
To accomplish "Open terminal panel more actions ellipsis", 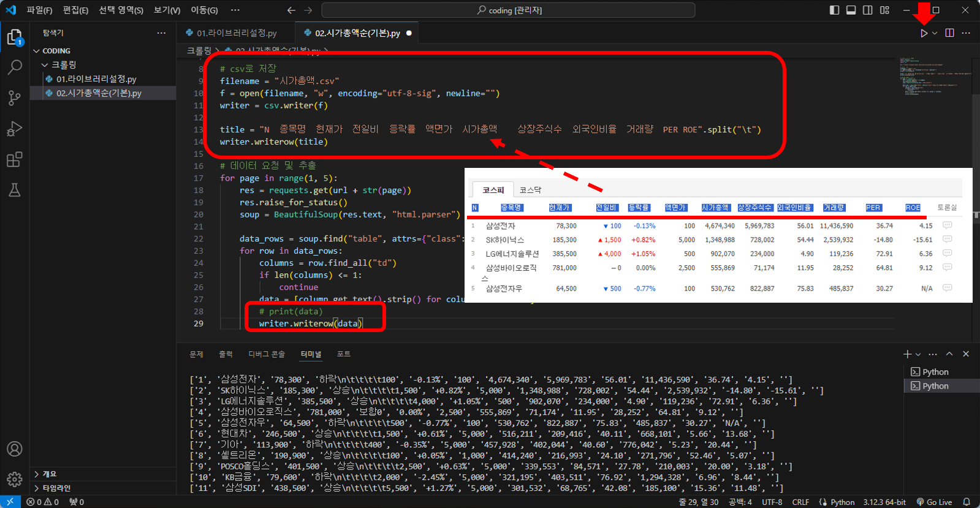I will pos(933,354).
